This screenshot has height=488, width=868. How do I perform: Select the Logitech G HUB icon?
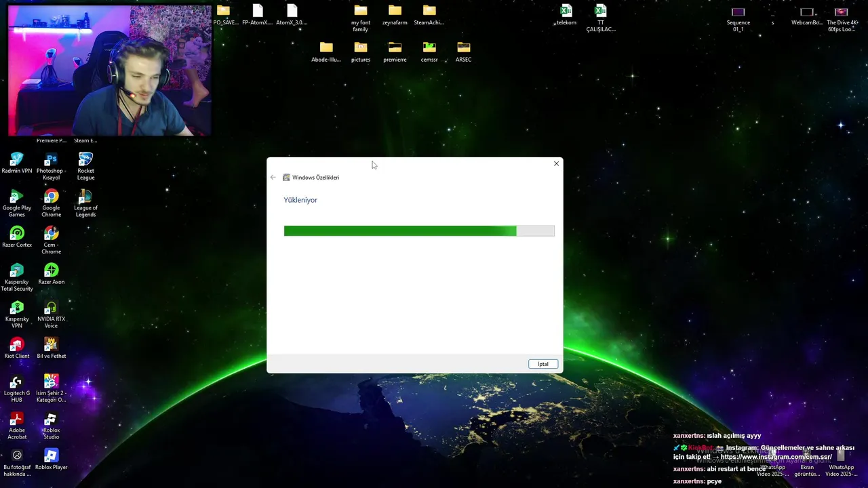pyautogui.click(x=17, y=388)
